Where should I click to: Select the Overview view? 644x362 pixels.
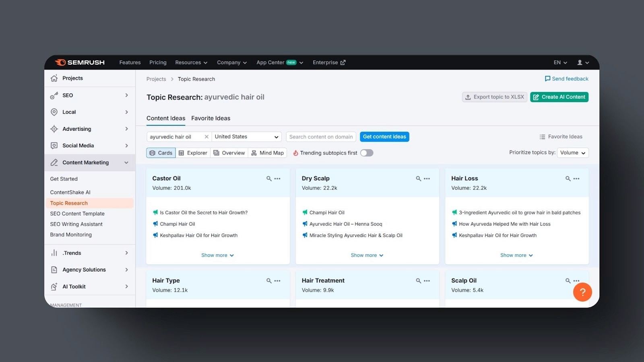coord(229,153)
